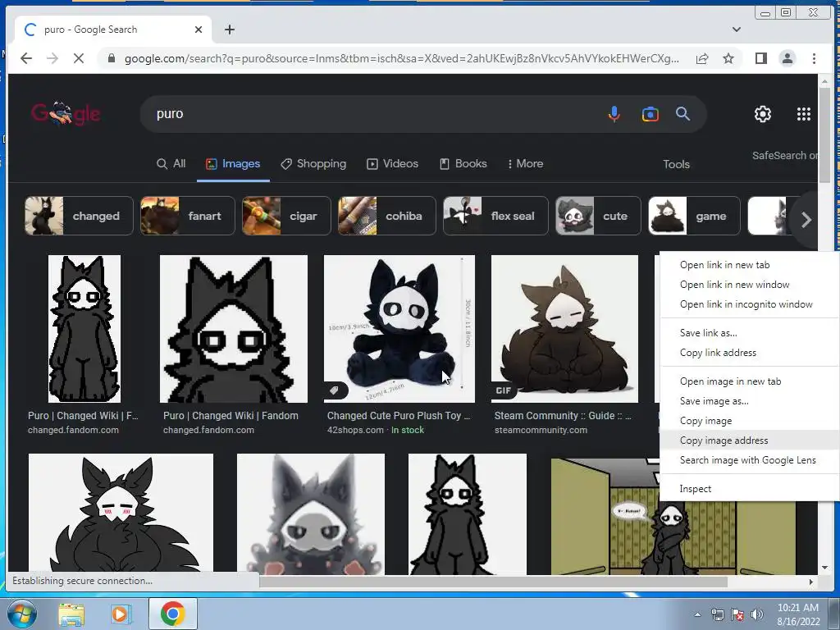Image resolution: width=840 pixels, height=630 pixels.
Task: Open the Google apps grid
Action: click(803, 113)
